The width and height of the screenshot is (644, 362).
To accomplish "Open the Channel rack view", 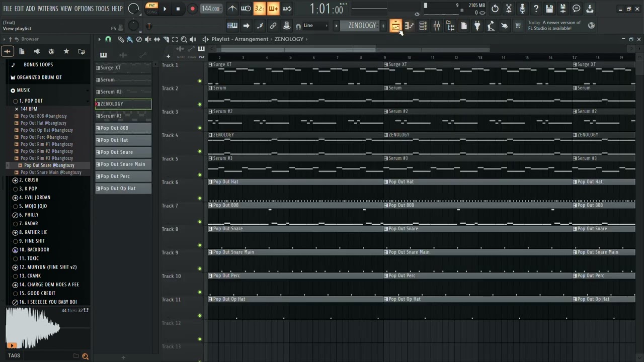I will coord(423,26).
